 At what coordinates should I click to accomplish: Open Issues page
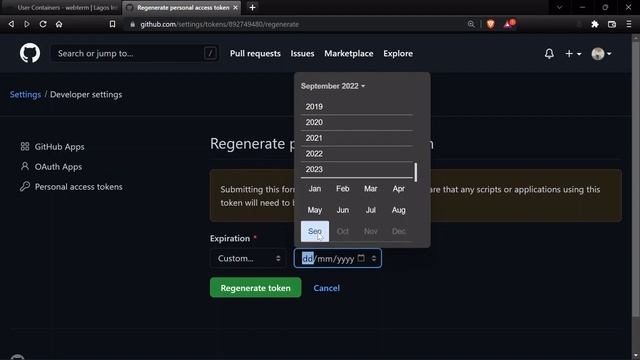302,53
